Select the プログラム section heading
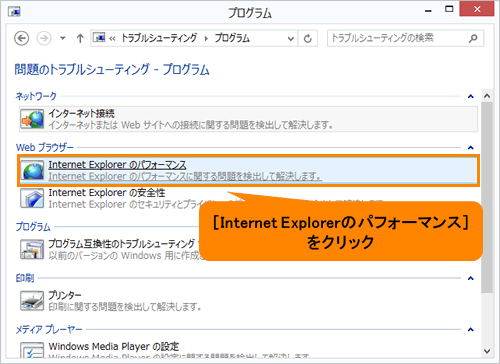Image resolution: width=500 pixels, height=364 pixels. pos(33,227)
